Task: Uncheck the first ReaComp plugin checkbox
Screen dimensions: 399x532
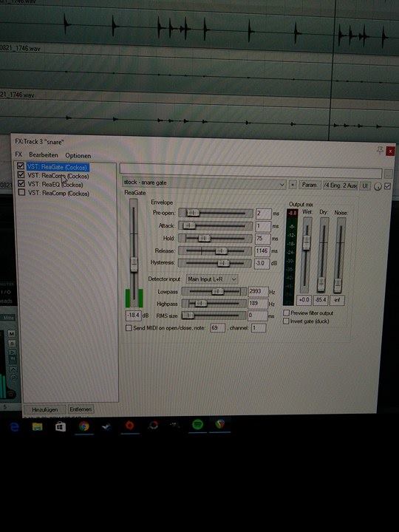Action: 21,174
